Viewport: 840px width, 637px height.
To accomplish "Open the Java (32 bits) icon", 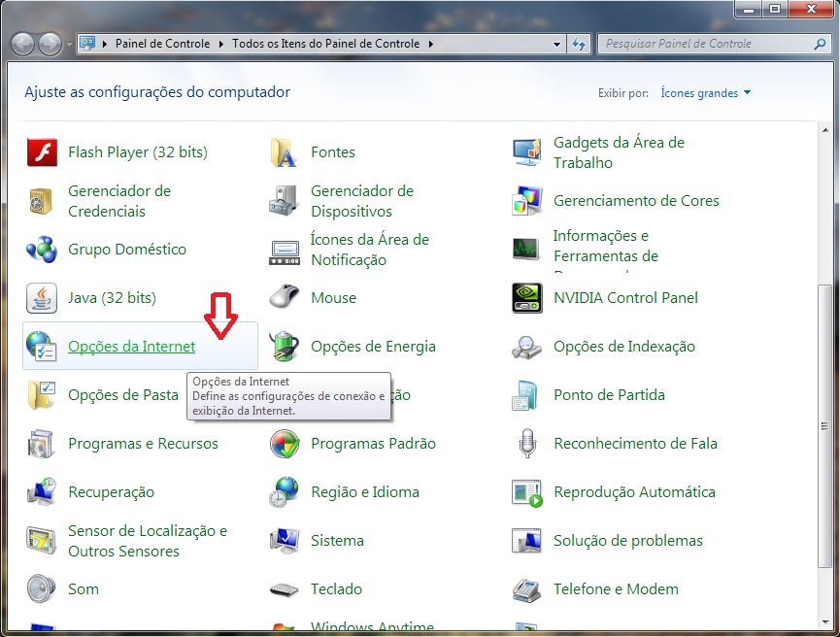I will (x=41, y=298).
